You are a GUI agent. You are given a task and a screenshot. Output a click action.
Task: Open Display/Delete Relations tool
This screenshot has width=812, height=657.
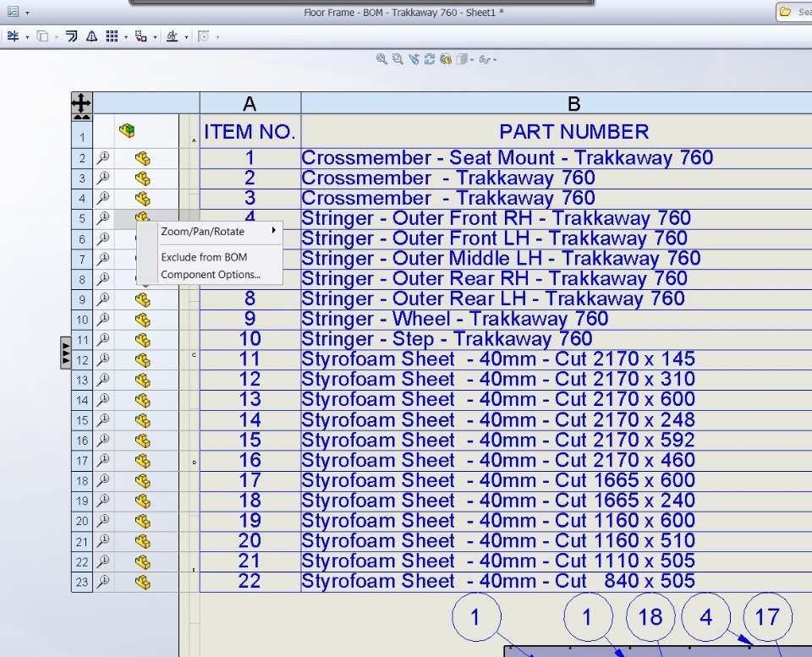point(172,36)
